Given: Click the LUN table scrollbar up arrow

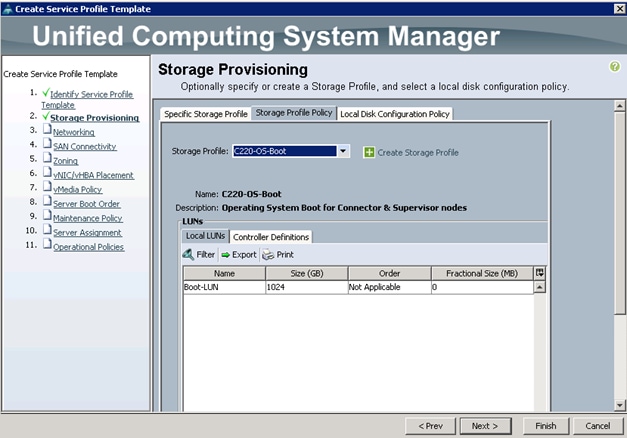Looking at the screenshot, I should point(539,287).
